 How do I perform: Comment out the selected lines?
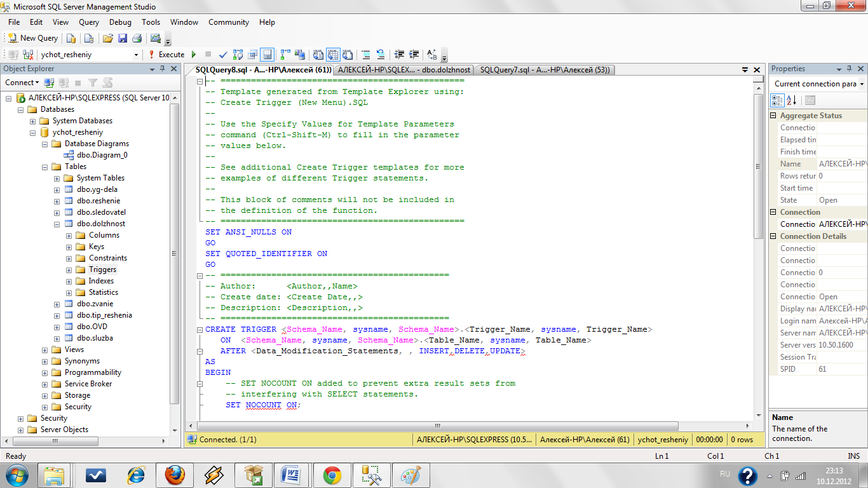[366, 55]
